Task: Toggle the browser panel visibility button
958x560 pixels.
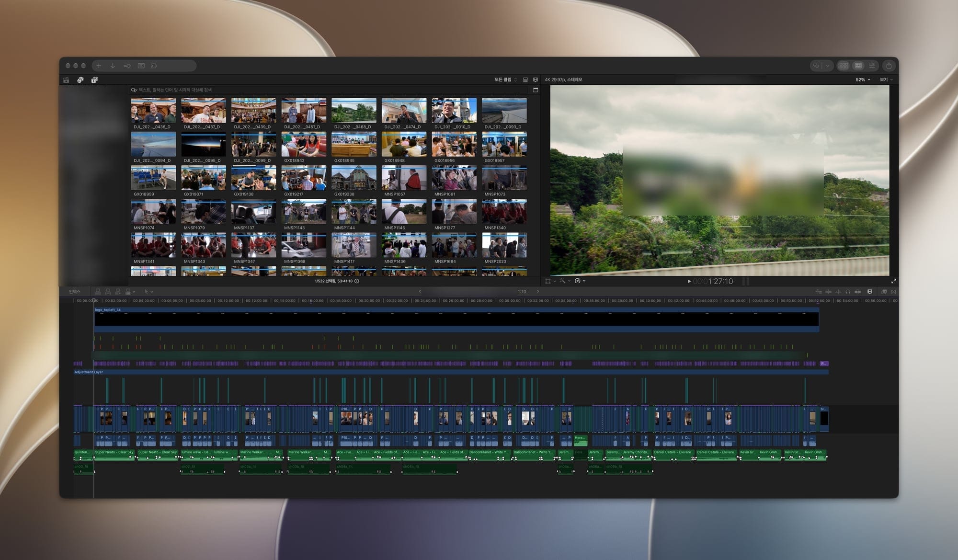Action: (844, 66)
